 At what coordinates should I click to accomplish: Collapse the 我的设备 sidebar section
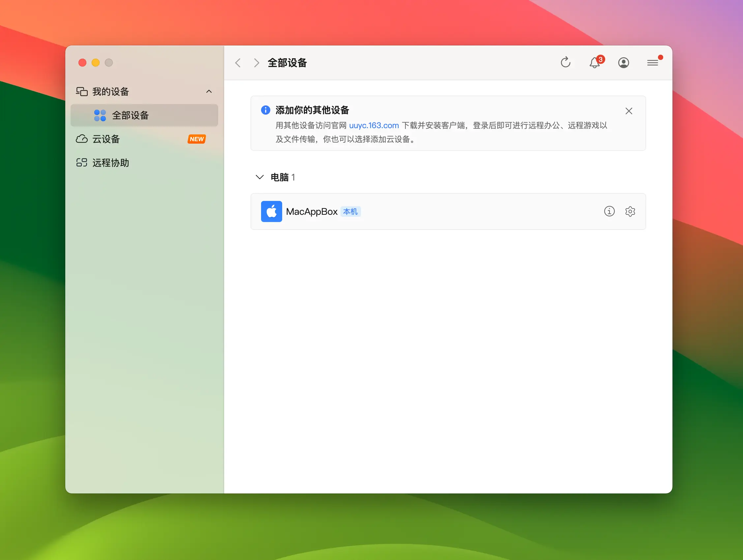coord(209,91)
